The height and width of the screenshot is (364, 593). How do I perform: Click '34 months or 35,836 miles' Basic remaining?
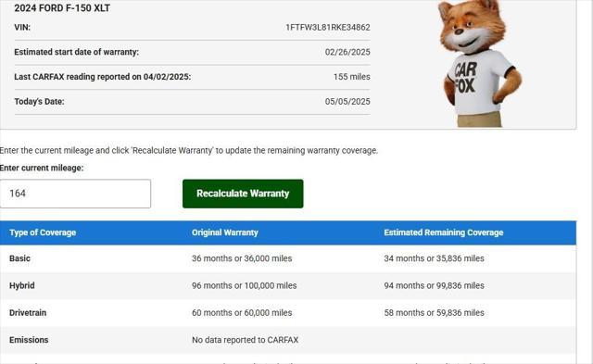coord(434,258)
